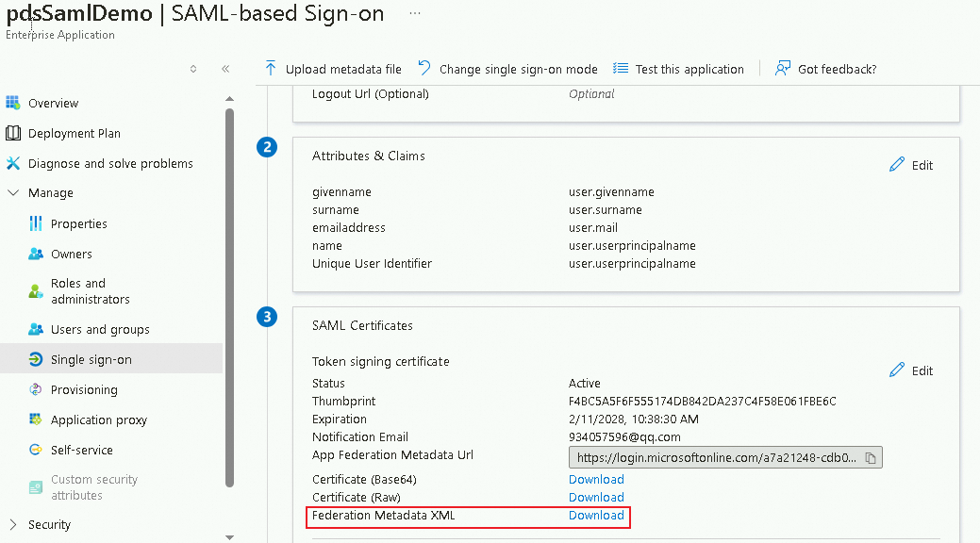Click user.surname claim value
980x543 pixels.
[x=605, y=210]
